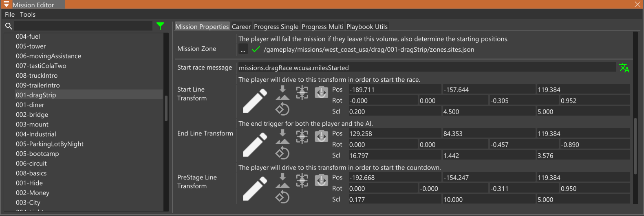Click focus-on-transform icon in End Line Transform row
Viewport: 644px width, 216px height.
pyautogui.click(x=302, y=137)
